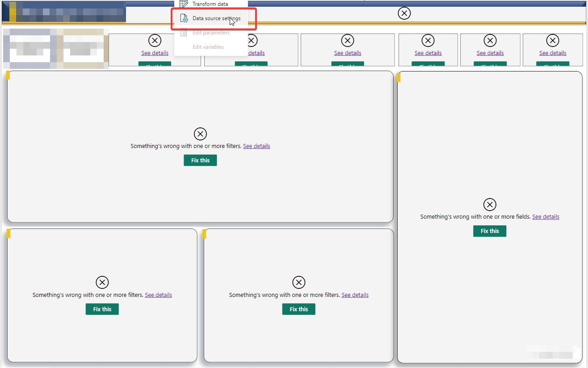
Task: Click the error icon in the large upper filters visual
Action: point(200,134)
